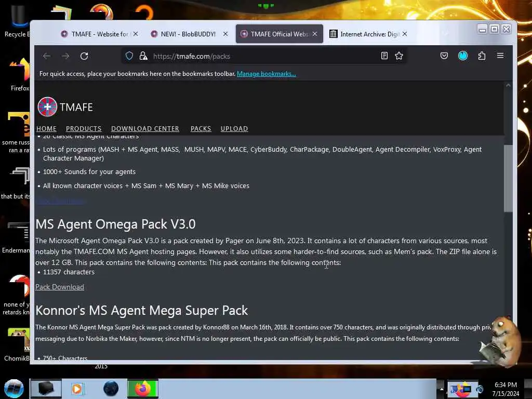
Task: Open the Firefox account avatar
Action: point(463,56)
